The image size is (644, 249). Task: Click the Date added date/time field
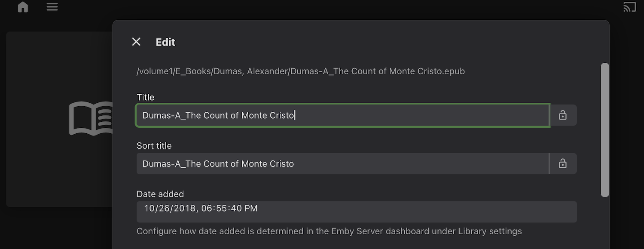pos(357,212)
